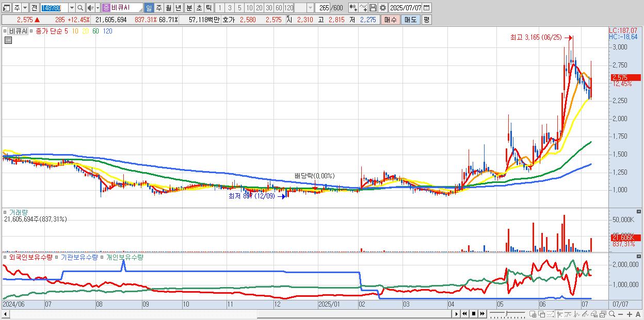
Task: Click the fast-forward button on chart replay
Action: [x=482, y=314]
